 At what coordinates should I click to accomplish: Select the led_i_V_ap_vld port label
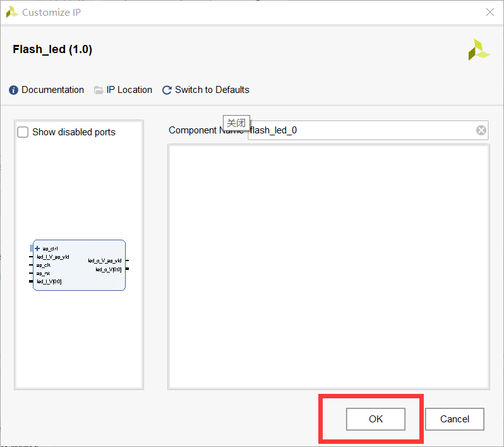point(52,257)
